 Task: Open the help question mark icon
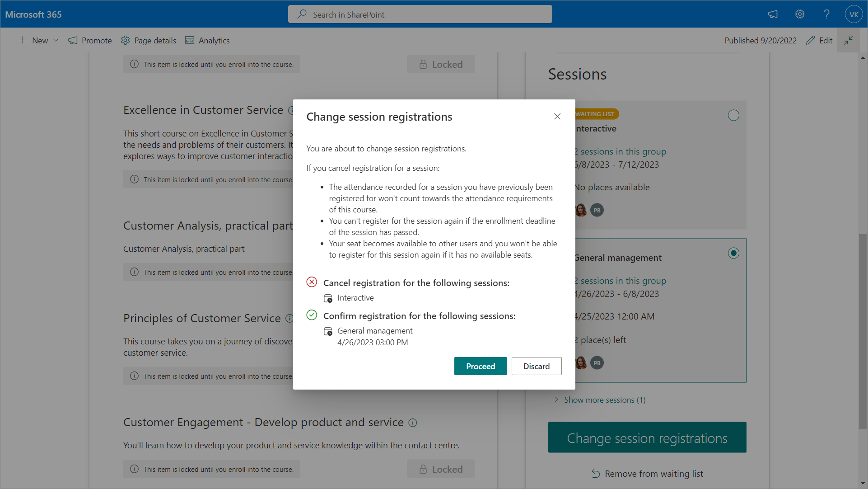coord(826,14)
